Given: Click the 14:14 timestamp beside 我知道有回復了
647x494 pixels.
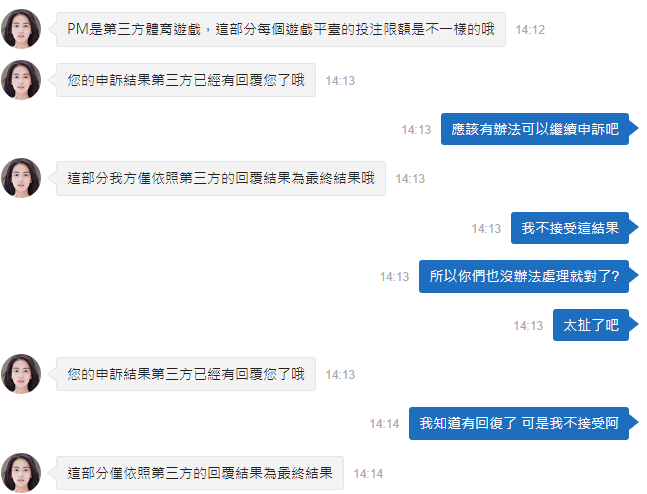Looking at the screenshot, I should 384,423.
